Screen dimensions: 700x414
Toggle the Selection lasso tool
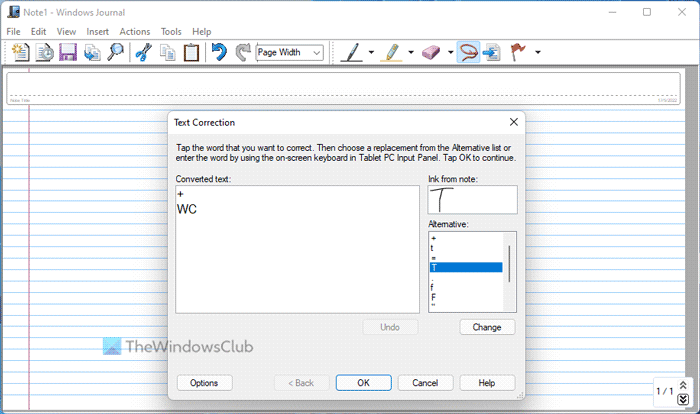click(x=468, y=52)
